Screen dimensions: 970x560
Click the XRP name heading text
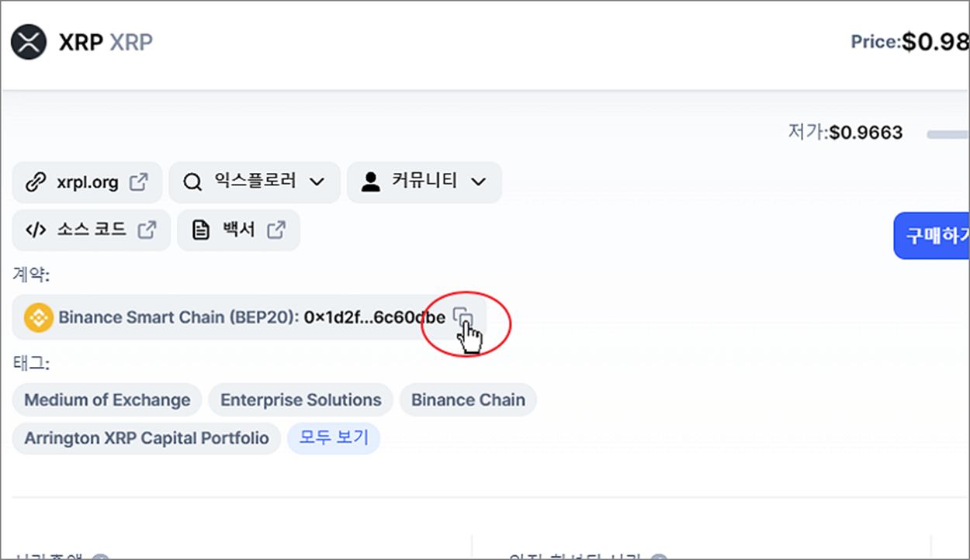[x=81, y=42]
